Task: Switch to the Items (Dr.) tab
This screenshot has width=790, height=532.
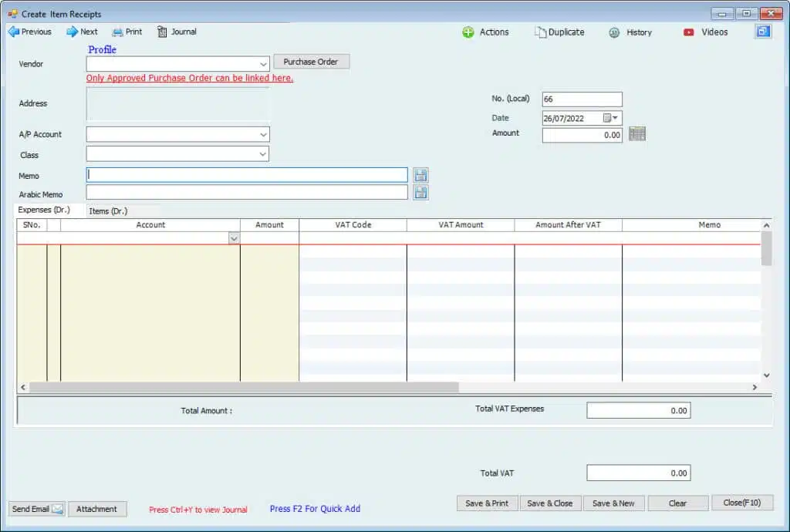Action: pos(108,210)
